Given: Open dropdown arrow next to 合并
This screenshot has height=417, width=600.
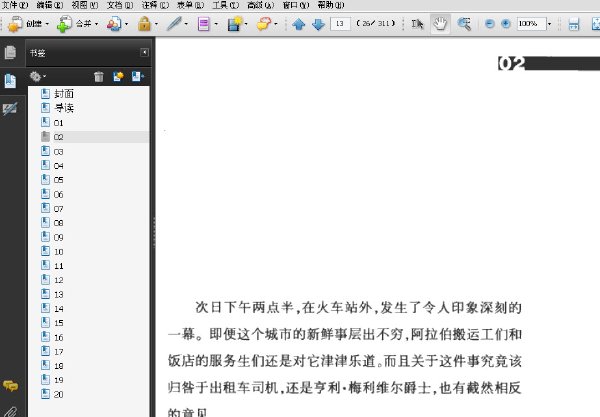Looking at the screenshot, I should coord(96,24).
